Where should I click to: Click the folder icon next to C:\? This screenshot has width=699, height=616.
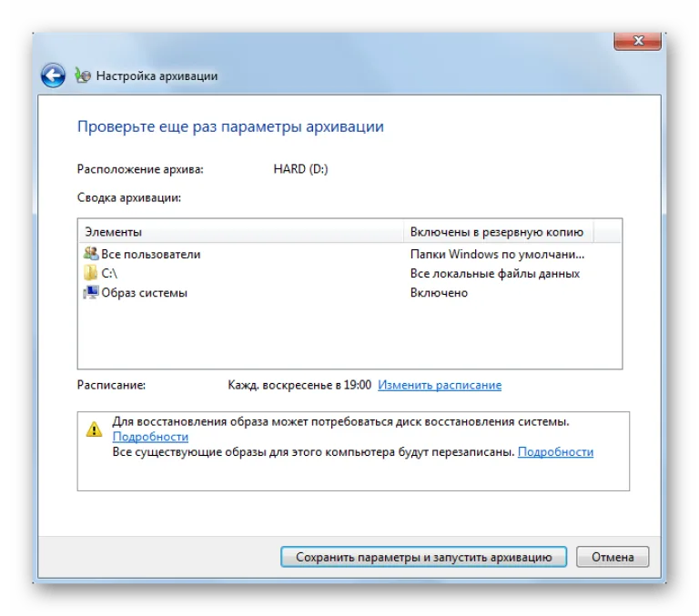[90, 273]
